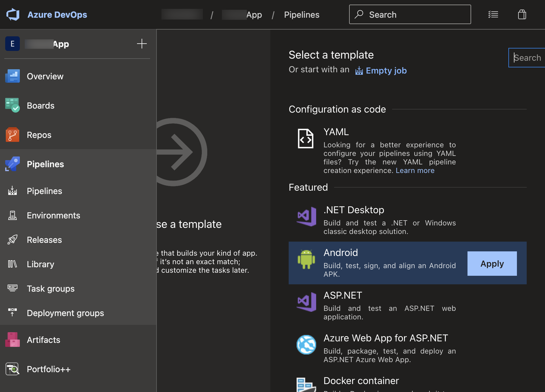Open the Boards section

[41, 106]
